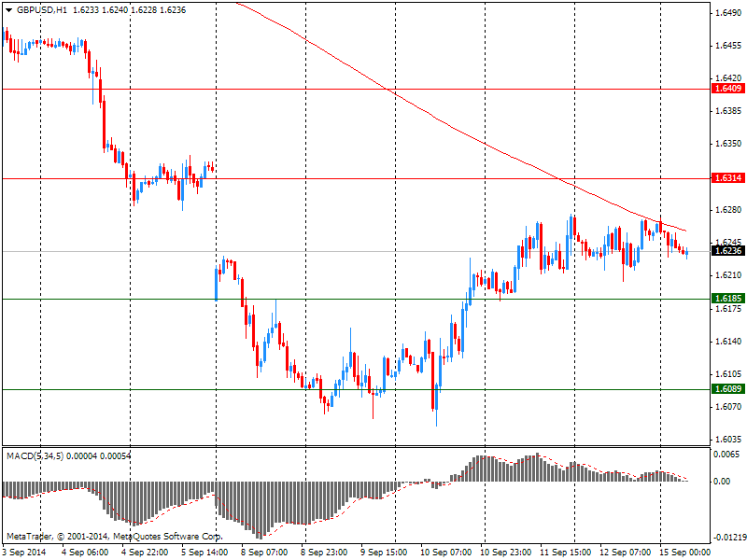Click the 1.6210 price scale value
Viewport: 747px width, 560px height.
coord(728,275)
